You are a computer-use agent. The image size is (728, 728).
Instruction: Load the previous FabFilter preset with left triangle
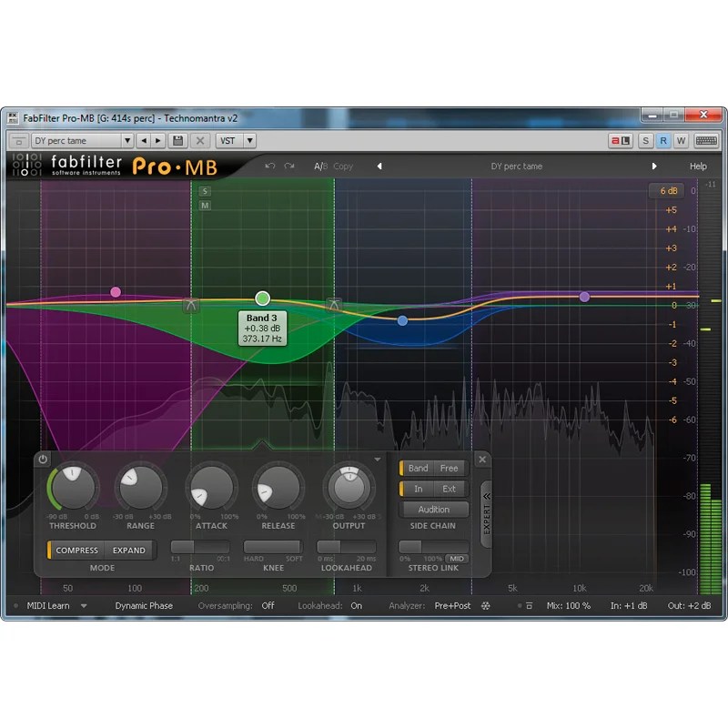(379, 167)
